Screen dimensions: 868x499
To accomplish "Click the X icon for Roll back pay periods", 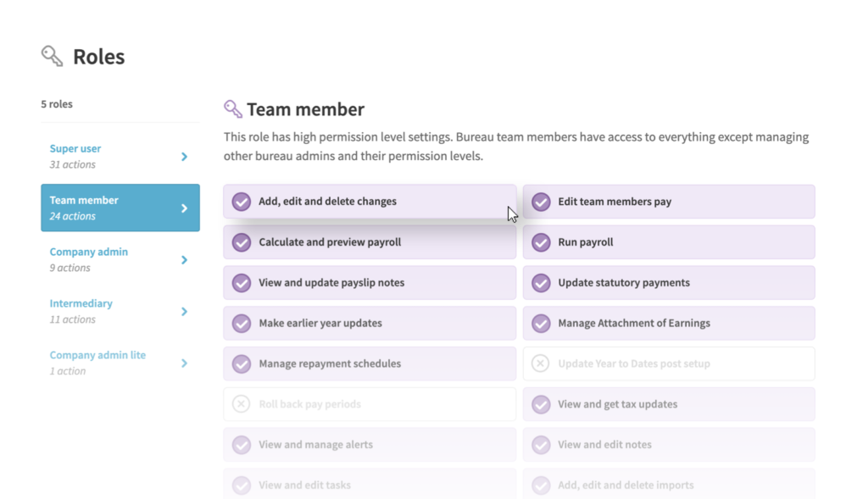I will (242, 404).
